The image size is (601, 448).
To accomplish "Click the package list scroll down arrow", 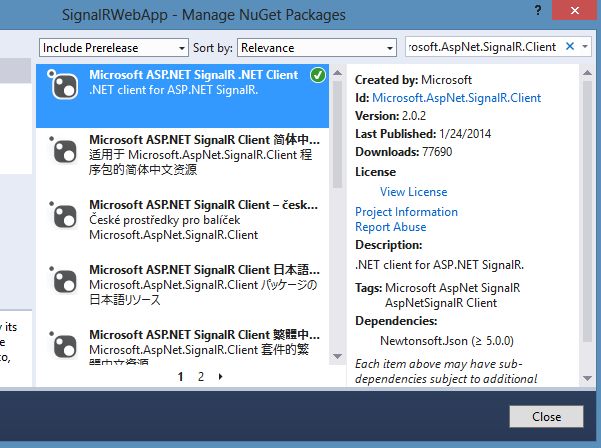I will click(x=337, y=356).
